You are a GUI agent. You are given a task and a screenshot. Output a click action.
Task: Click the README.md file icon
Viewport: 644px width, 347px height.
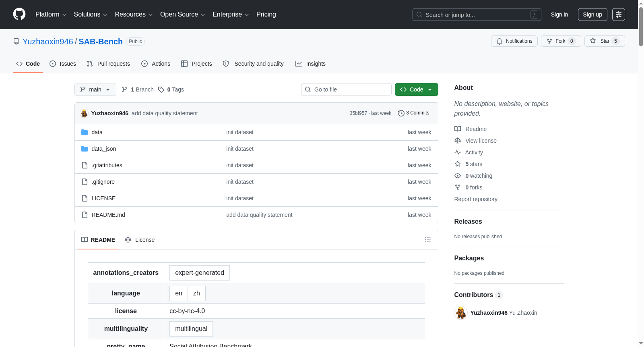tap(85, 215)
